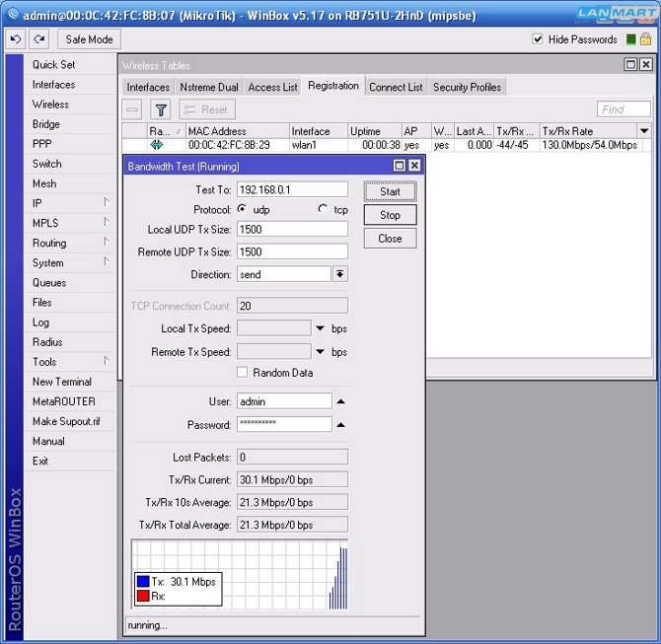Image resolution: width=661 pixels, height=644 pixels.
Task: Click the Password input field
Action: pyautogui.click(x=284, y=424)
